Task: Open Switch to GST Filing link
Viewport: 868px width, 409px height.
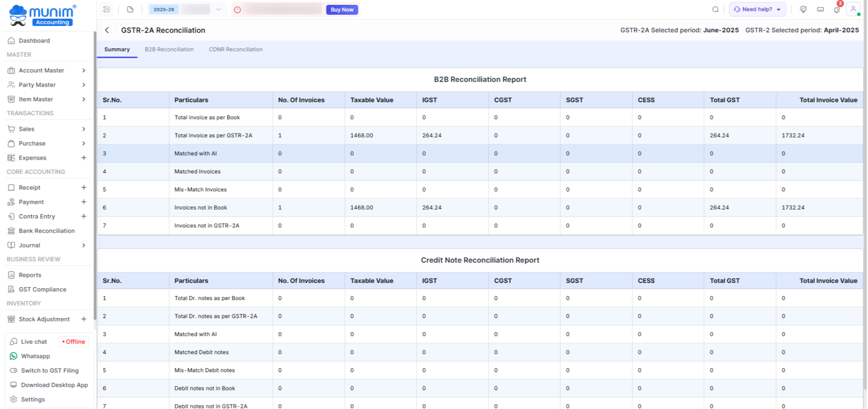Action: 49,371
